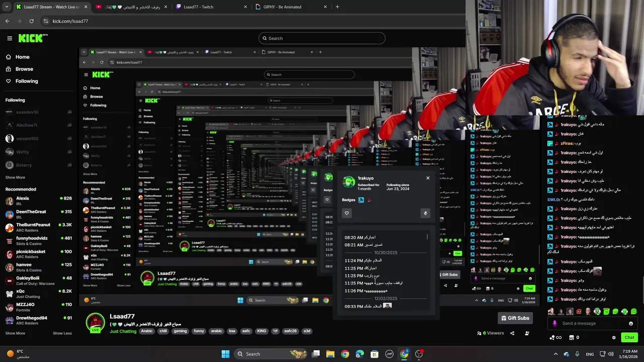
Task: Open Browse in the sidebar
Action: [x=24, y=69]
